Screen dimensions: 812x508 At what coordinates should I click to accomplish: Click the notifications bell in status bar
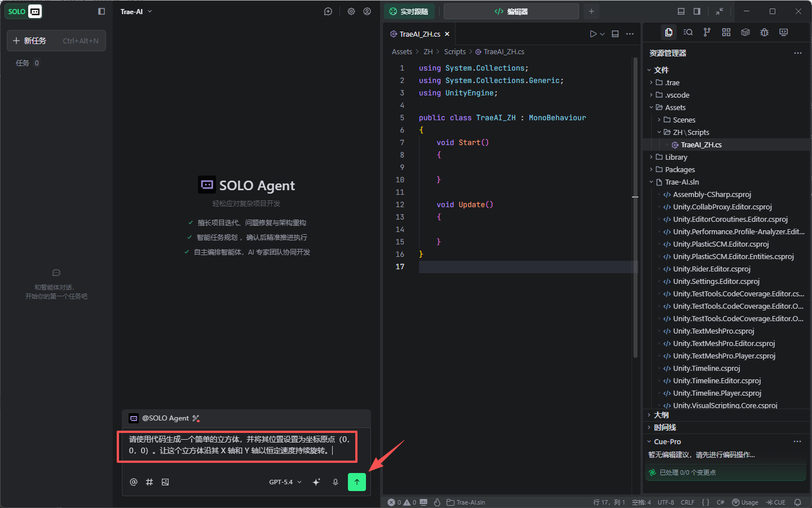[798, 502]
